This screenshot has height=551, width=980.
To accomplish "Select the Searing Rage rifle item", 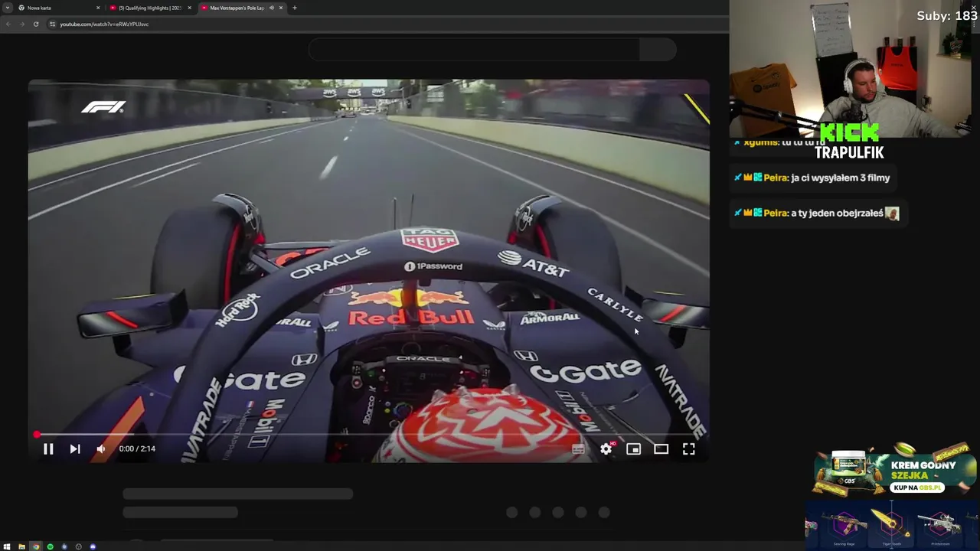I will [844, 525].
